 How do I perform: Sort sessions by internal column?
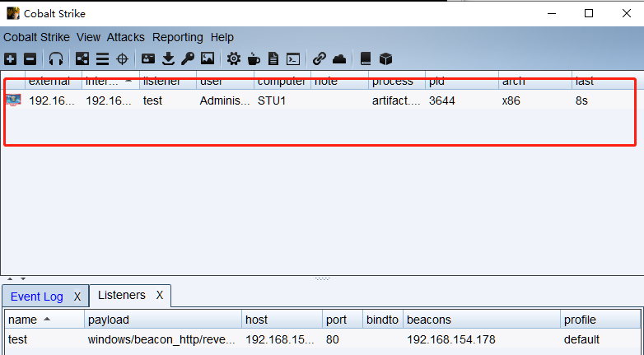point(111,82)
